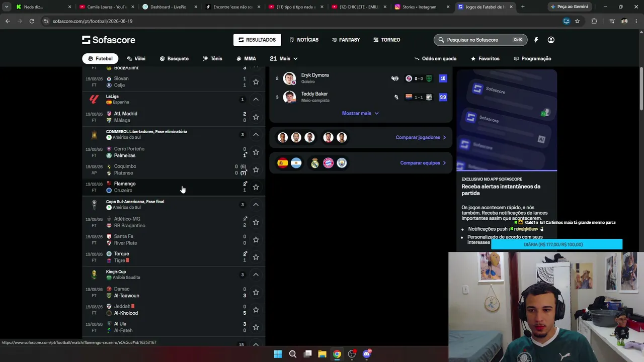Favorite the Damac vs Al-Taawoun match
Image resolution: width=644 pixels, height=362 pixels.
click(x=256, y=292)
